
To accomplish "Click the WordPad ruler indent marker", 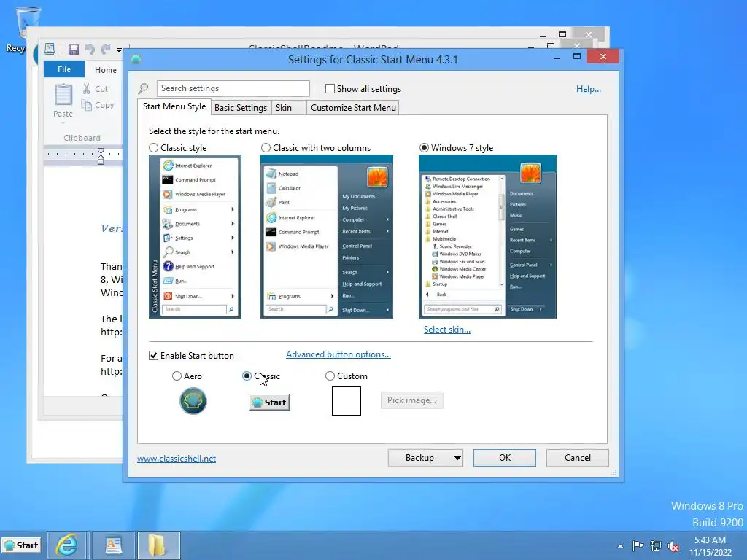I will tap(101, 156).
